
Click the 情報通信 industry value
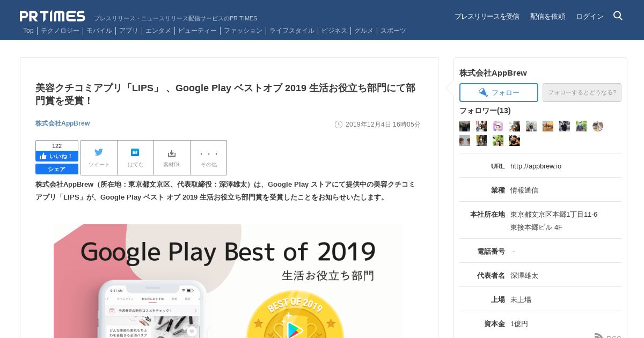click(x=524, y=190)
